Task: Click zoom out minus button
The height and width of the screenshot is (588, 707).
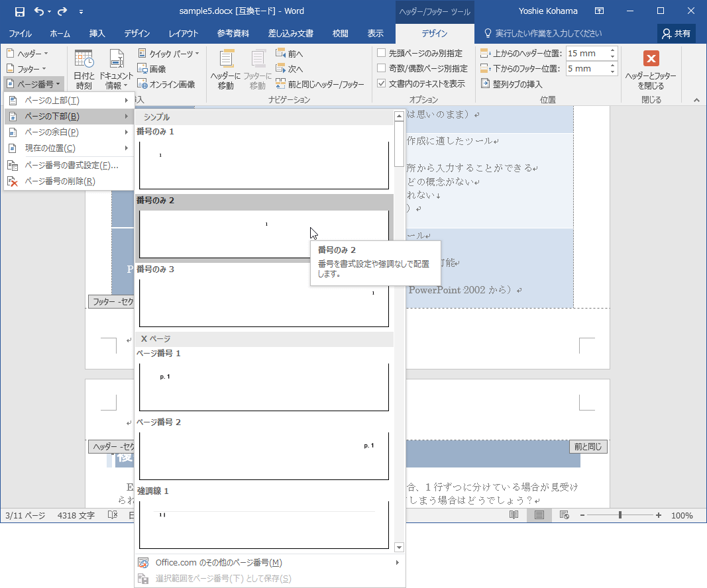Action: [582, 515]
